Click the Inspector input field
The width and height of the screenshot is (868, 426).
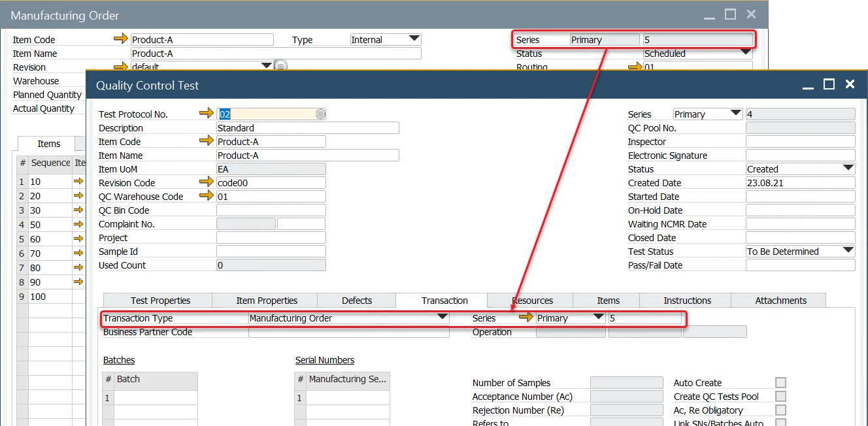coord(800,142)
